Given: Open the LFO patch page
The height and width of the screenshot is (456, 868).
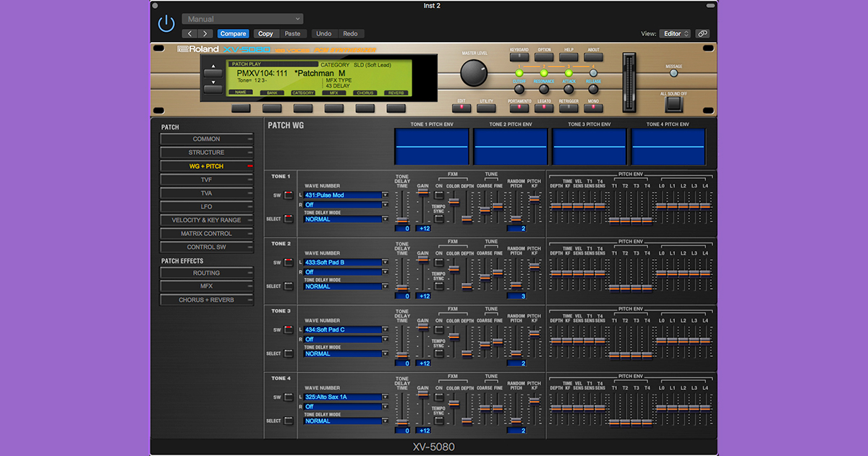Looking at the screenshot, I should (207, 207).
